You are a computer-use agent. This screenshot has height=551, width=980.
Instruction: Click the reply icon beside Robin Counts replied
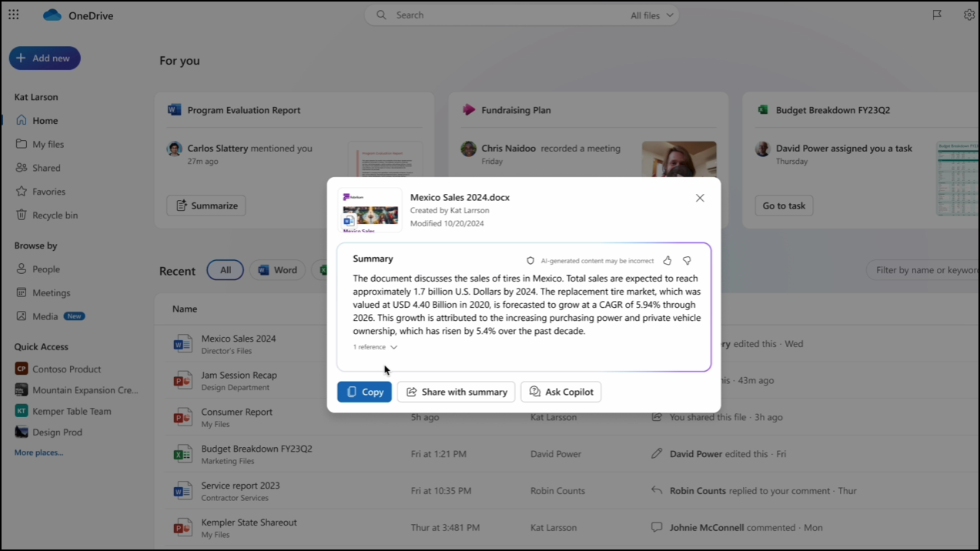pos(657,490)
